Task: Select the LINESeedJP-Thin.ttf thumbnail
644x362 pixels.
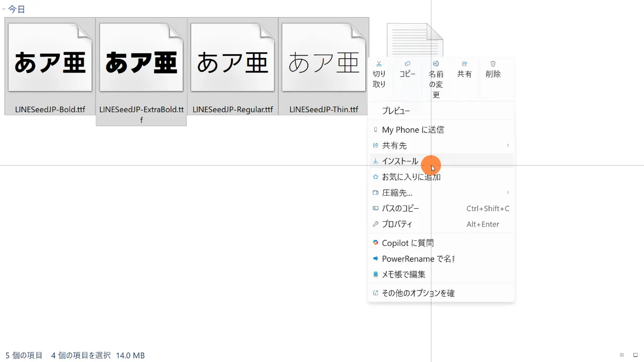Action: click(x=323, y=58)
